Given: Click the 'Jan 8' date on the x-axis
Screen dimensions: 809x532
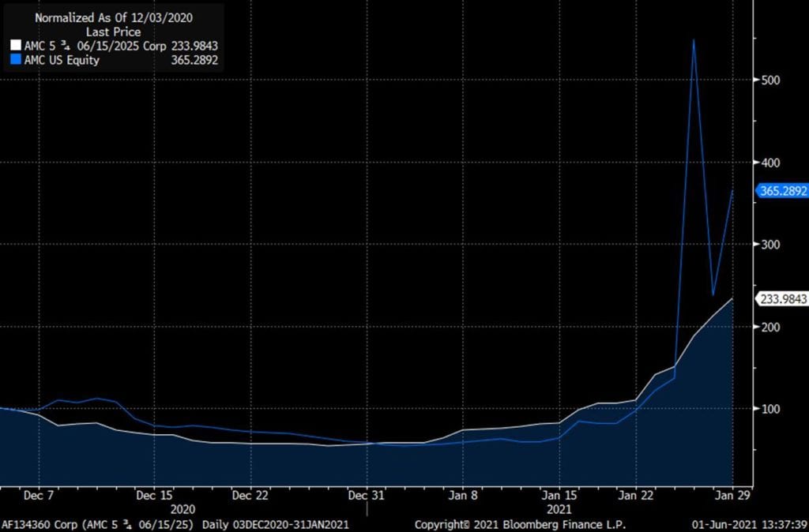Looking at the screenshot, I should coord(463,496).
